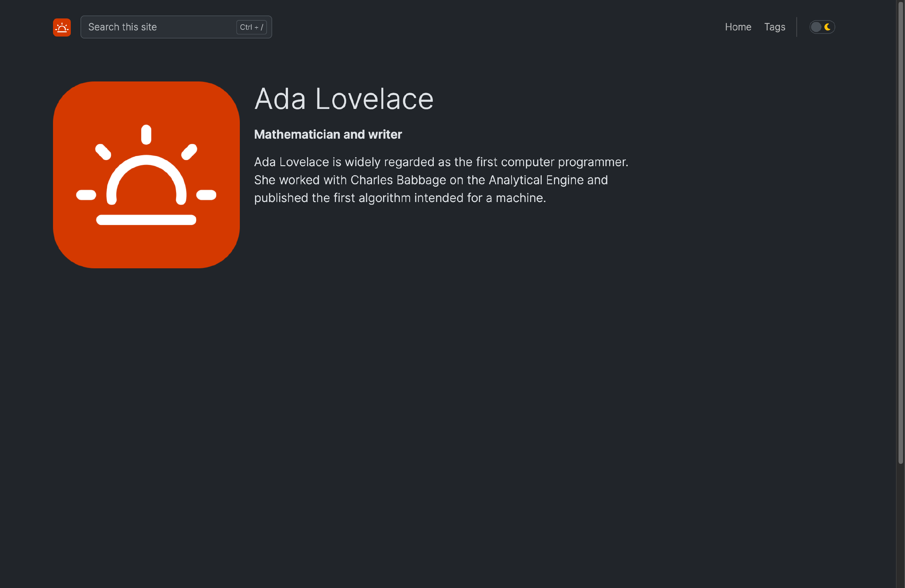Click the orange sunrise site logo in header
The width and height of the screenshot is (905, 588).
coord(62,27)
